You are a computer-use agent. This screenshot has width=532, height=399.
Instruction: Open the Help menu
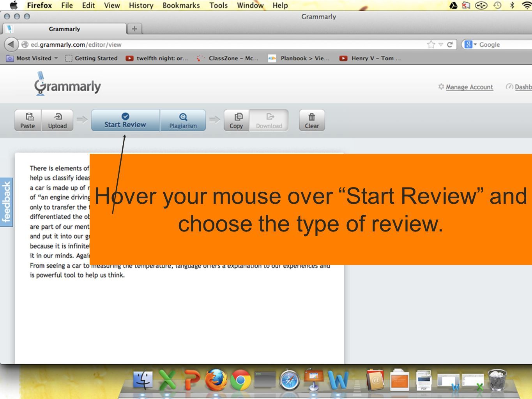(280, 5)
